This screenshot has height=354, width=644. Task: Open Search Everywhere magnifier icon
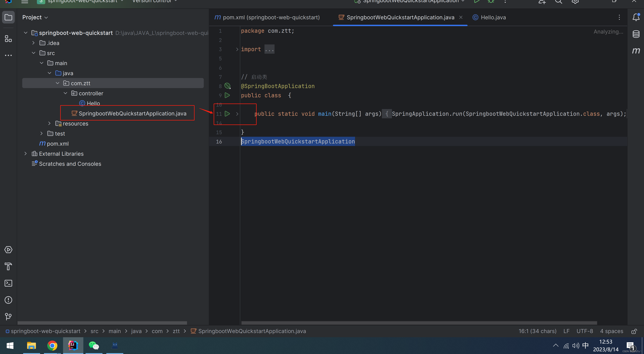[x=559, y=2]
